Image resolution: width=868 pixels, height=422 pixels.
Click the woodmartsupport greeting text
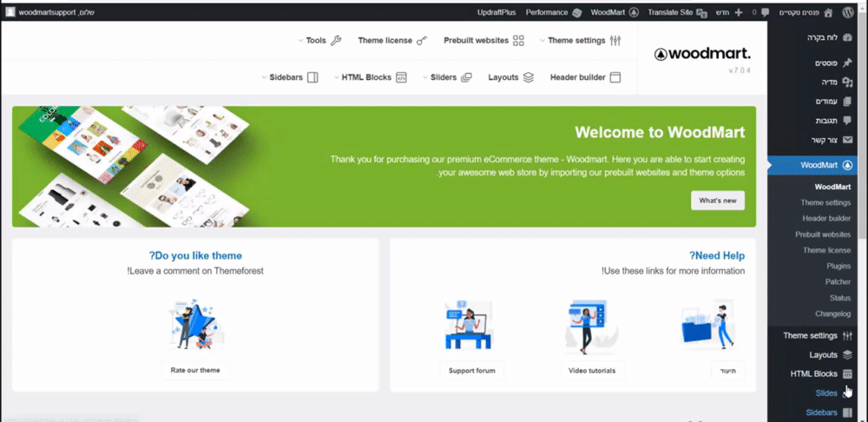[56, 12]
